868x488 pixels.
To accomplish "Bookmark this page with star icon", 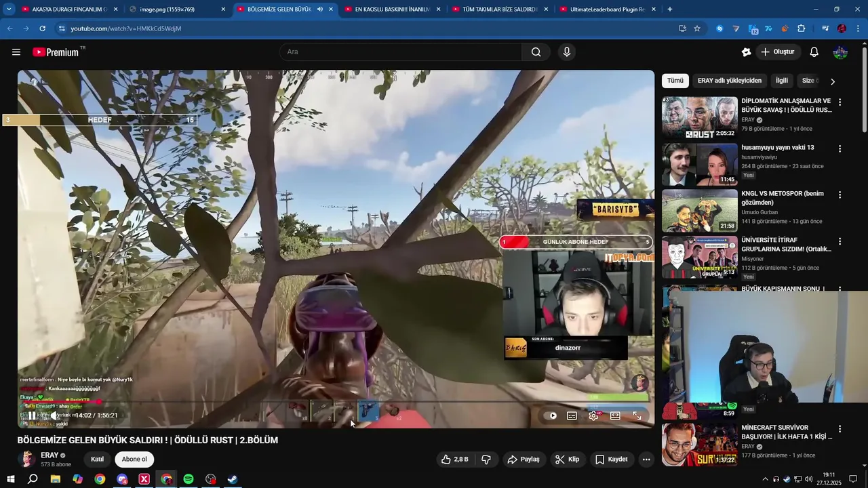I will click(x=697, y=28).
